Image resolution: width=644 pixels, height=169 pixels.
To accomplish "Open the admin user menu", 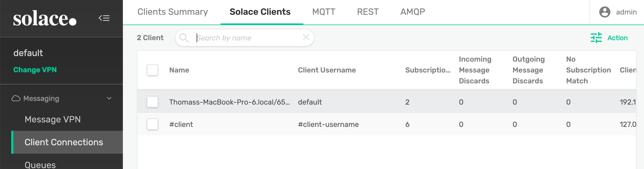I will (626, 12).
